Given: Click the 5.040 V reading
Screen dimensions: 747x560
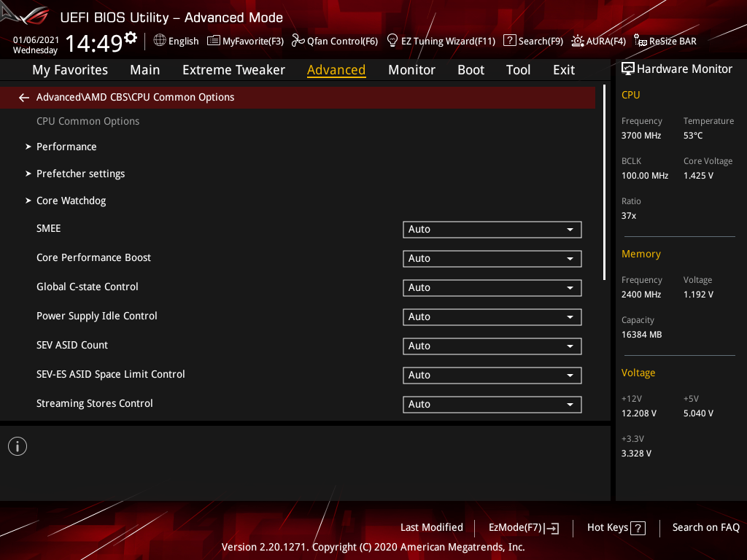Looking at the screenshot, I should tap(698, 413).
